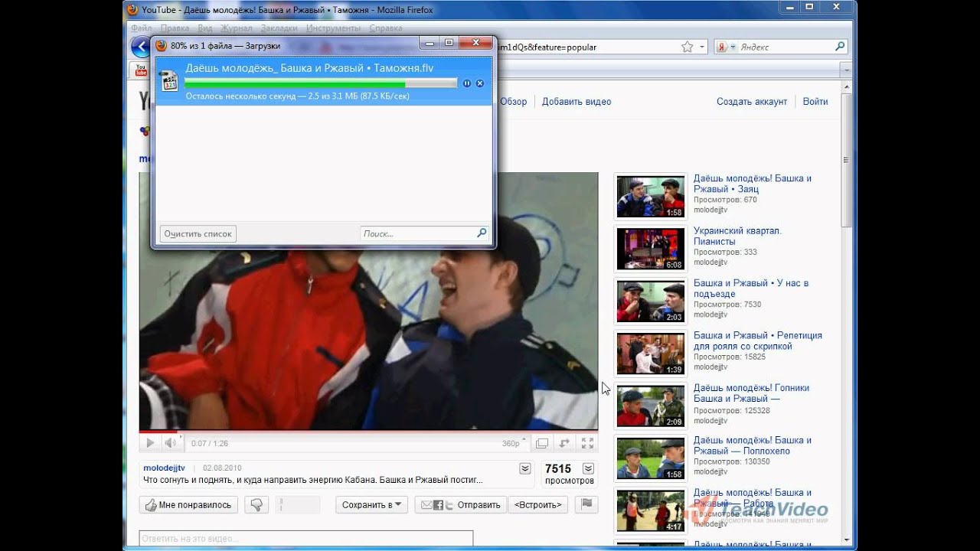
Task: Click the YouTube tab favicon
Action: [141, 70]
